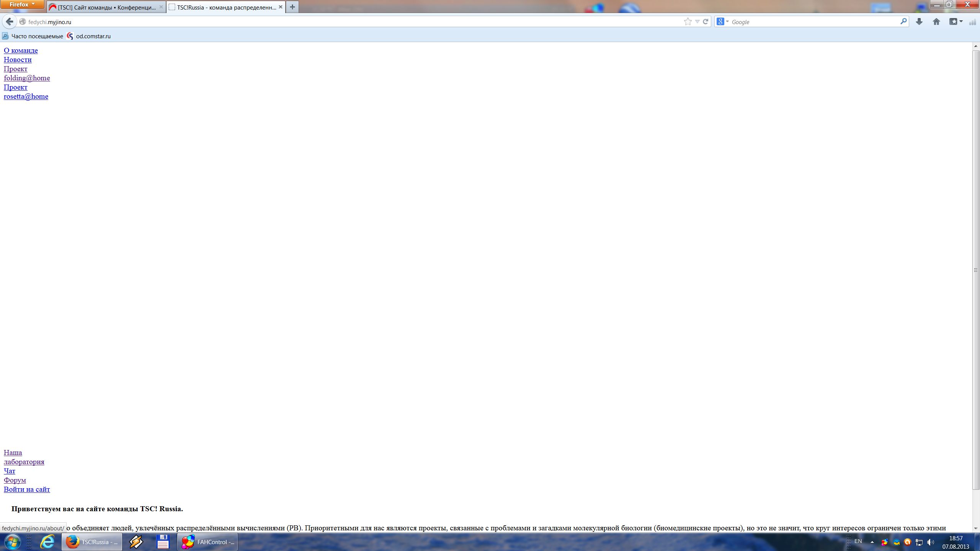The height and width of the screenshot is (551, 980).
Task: Open FAHControl from the taskbar
Action: (x=207, y=542)
